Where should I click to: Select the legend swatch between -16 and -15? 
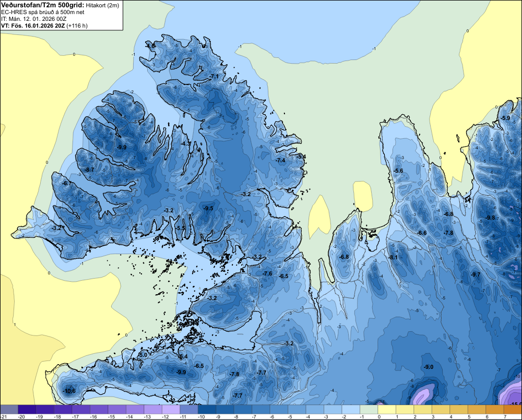coord(99,410)
